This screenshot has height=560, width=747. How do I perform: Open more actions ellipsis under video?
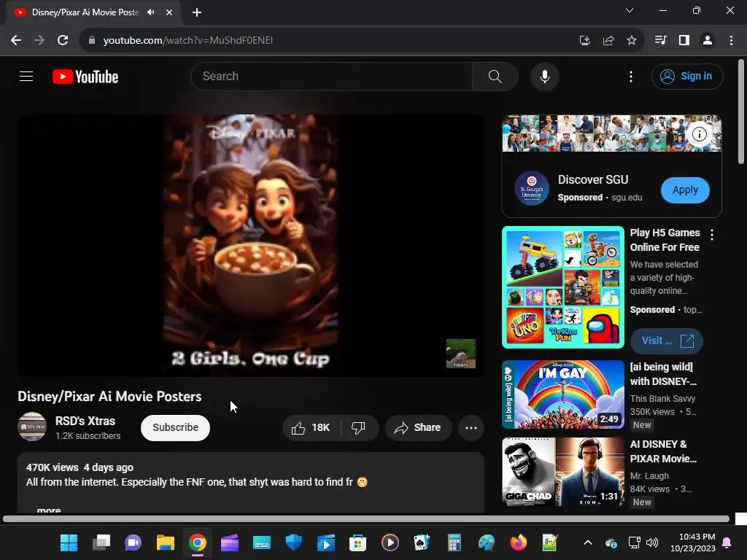(x=471, y=427)
